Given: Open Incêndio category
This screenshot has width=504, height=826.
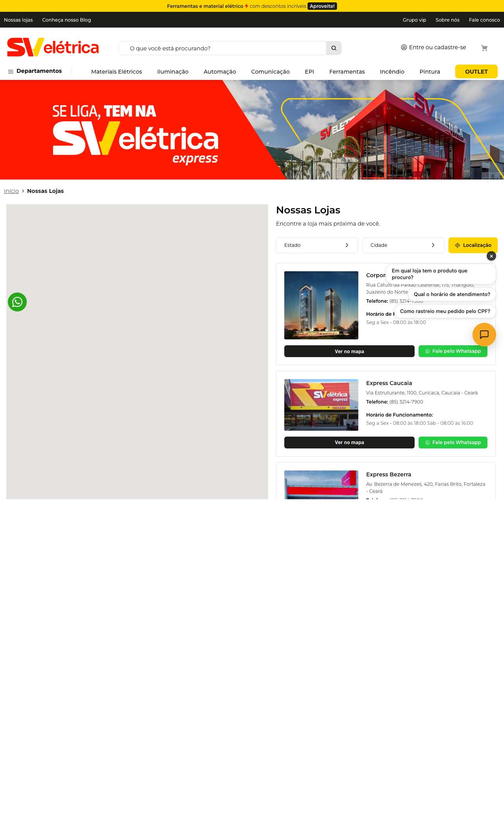Looking at the screenshot, I should [392, 72].
